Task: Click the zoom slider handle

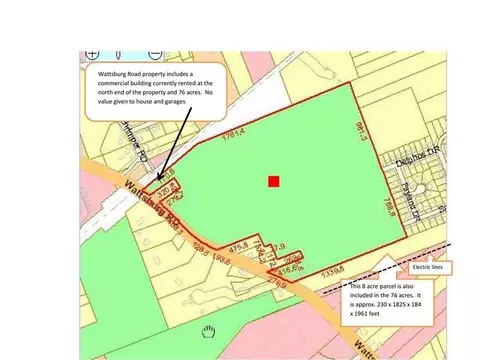Action: [x=118, y=55]
